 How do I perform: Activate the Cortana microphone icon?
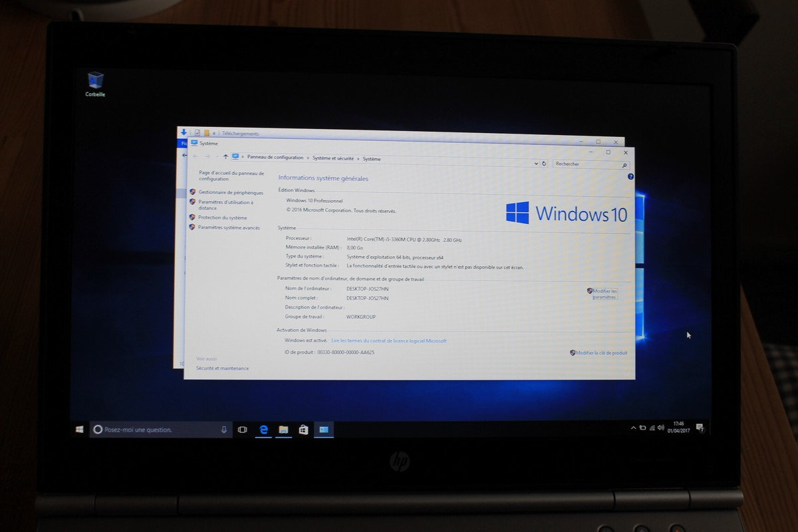(223, 430)
